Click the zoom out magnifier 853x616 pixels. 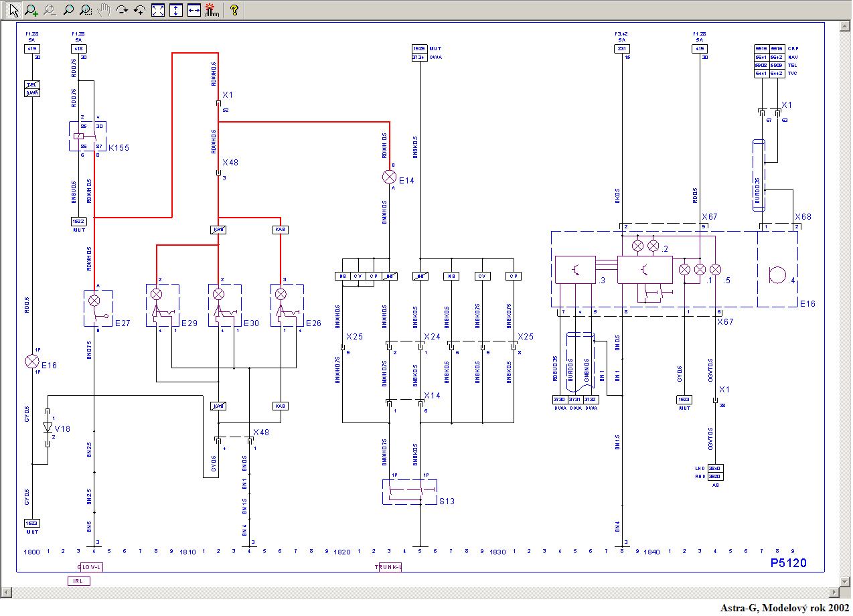[50, 10]
